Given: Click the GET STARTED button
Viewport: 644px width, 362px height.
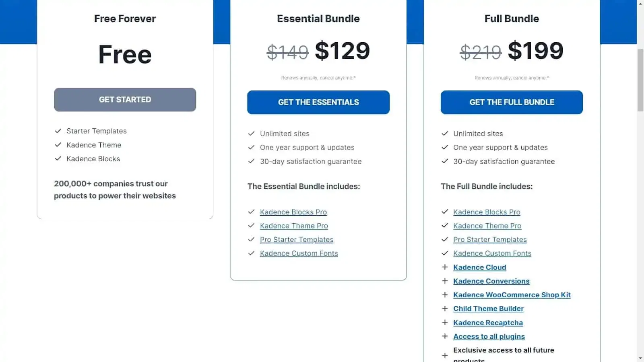Looking at the screenshot, I should coord(125,100).
